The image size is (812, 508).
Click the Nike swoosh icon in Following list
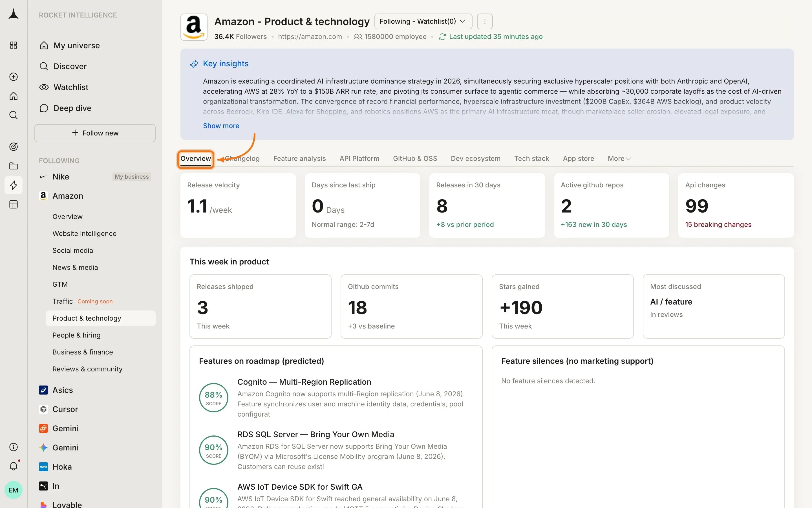pos(43,177)
